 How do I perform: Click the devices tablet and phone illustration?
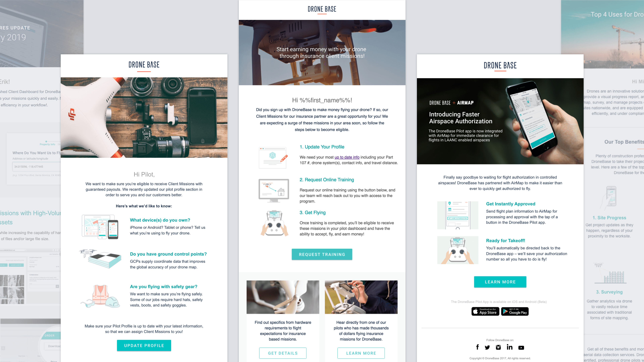coord(100,227)
